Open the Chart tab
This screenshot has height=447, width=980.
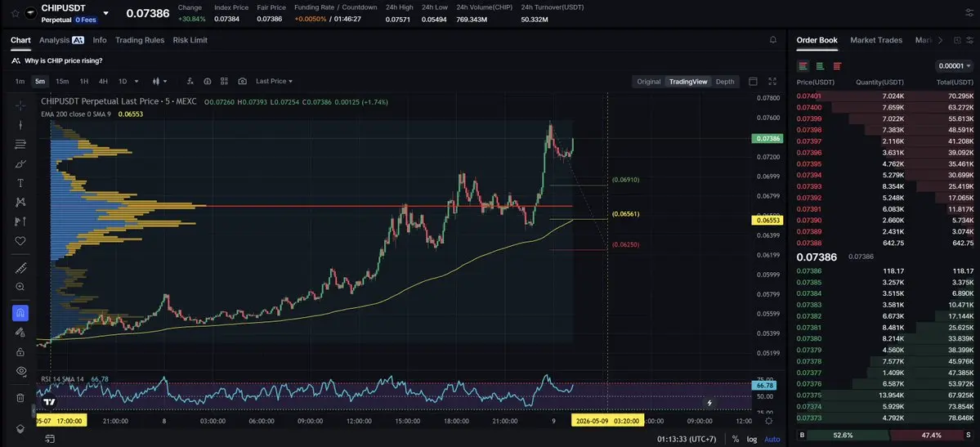tap(20, 40)
